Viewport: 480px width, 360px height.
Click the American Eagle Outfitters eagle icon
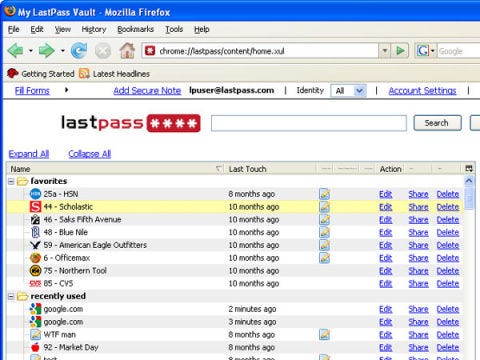tap(35, 245)
